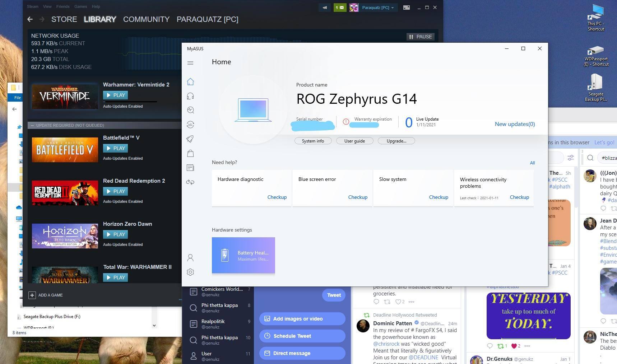Image resolution: width=617 pixels, height=364 pixels.
Task: Open Customer Support headset icon in sidebar
Action: click(190, 96)
